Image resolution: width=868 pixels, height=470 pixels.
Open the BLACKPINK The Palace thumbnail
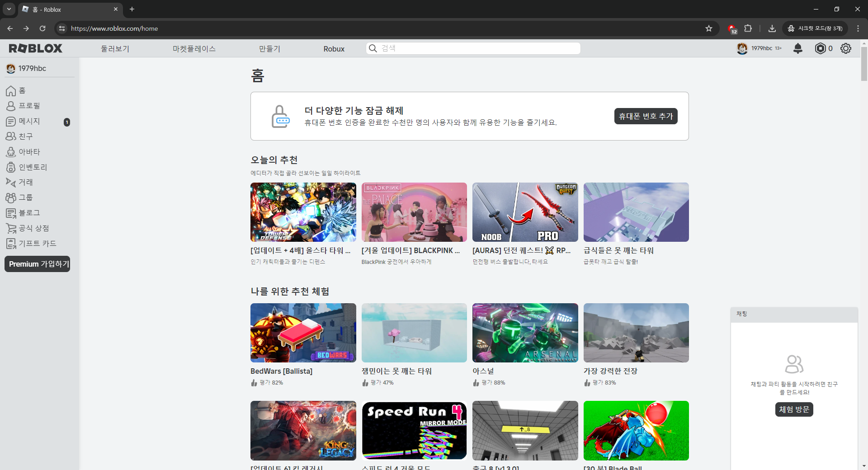coord(414,212)
